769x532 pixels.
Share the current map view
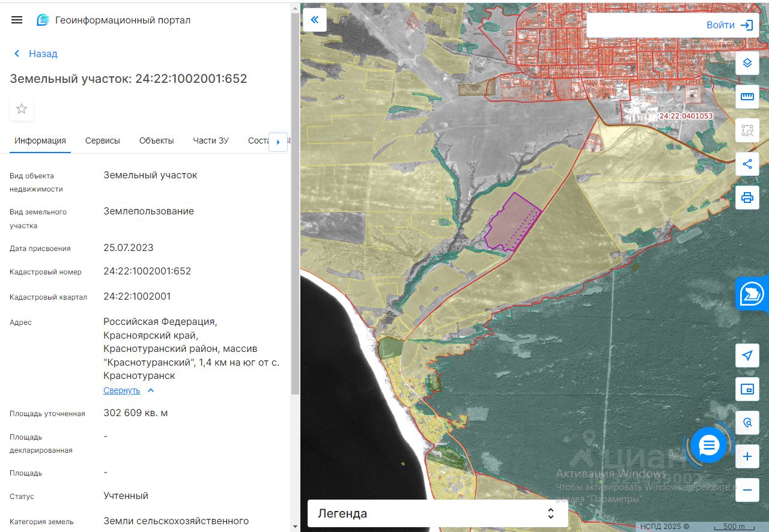(747, 164)
